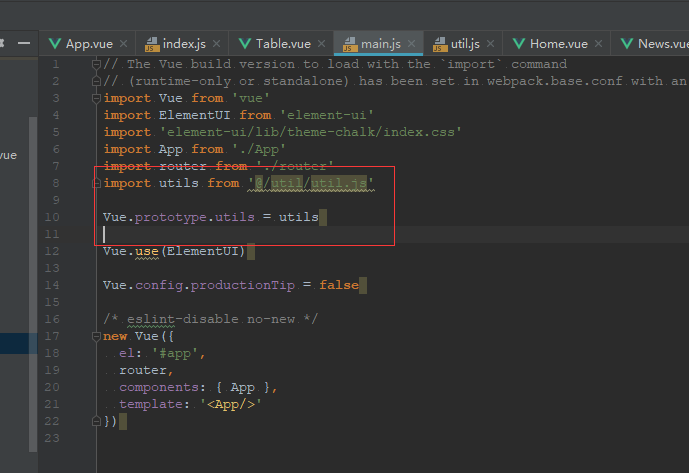Close the index.js editor tab
689x473 pixels.
215,44
